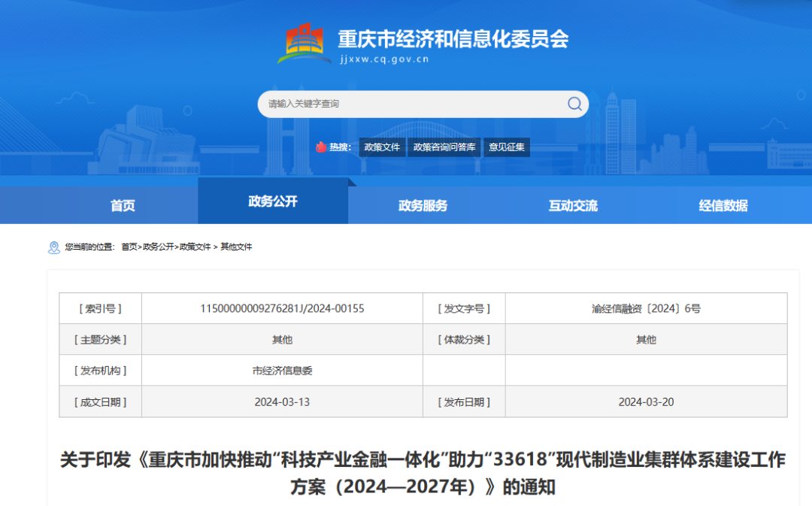The height and width of the screenshot is (506, 812).
Task: Click the location pin icon in breadcrumb
Action: click(54, 247)
